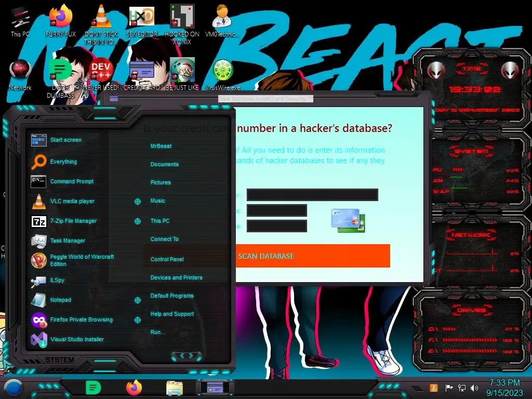Click the DRIVES gadget C:\ usage bar
This screenshot has height=399, width=532.
coord(449,329)
